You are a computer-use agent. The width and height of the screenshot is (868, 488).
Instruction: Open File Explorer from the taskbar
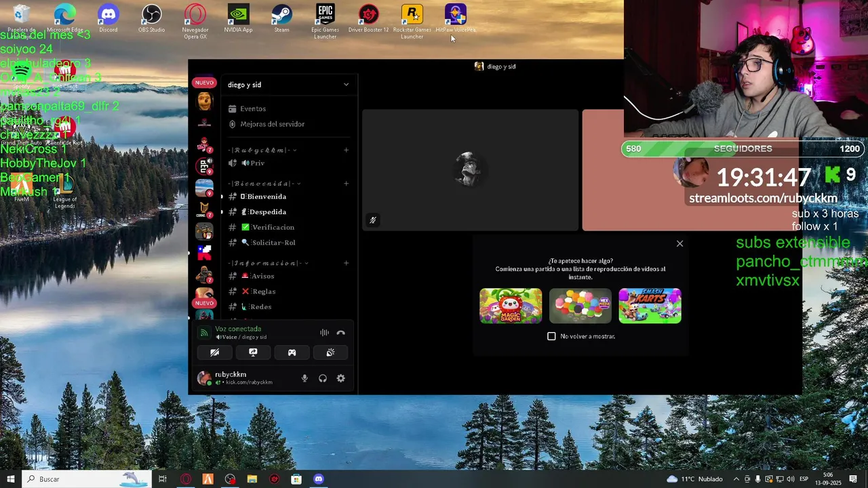click(x=252, y=479)
